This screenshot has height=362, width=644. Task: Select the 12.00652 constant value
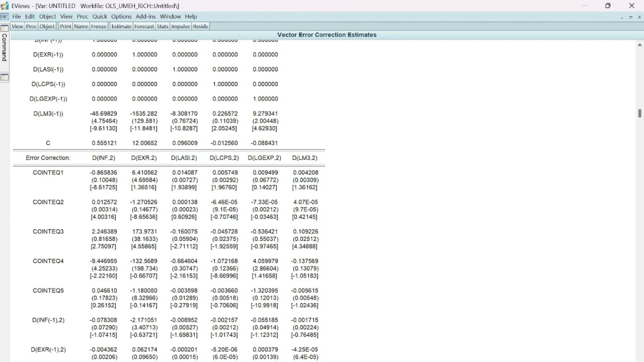(144, 143)
